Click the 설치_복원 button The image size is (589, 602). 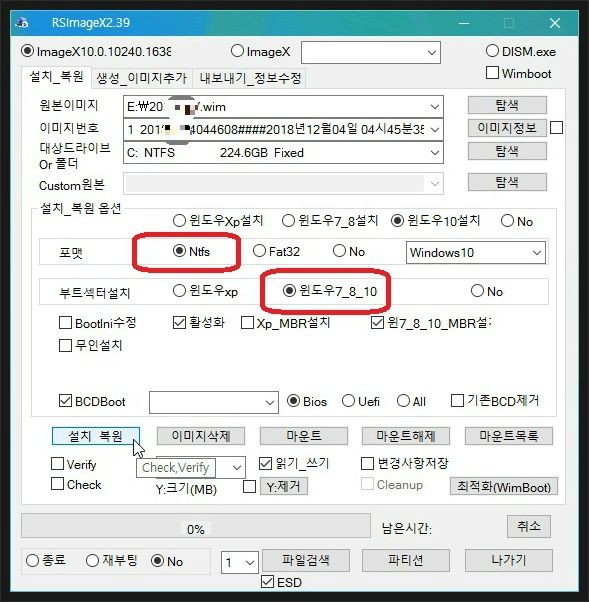[96, 436]
